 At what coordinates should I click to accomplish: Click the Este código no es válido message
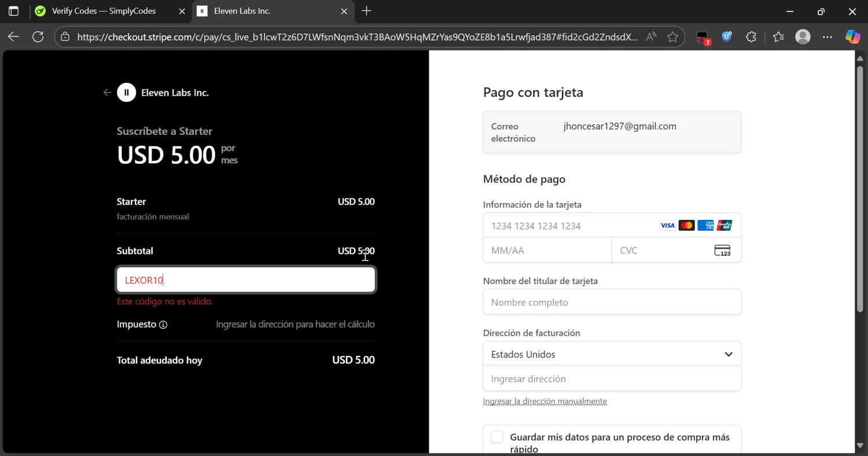165,301
